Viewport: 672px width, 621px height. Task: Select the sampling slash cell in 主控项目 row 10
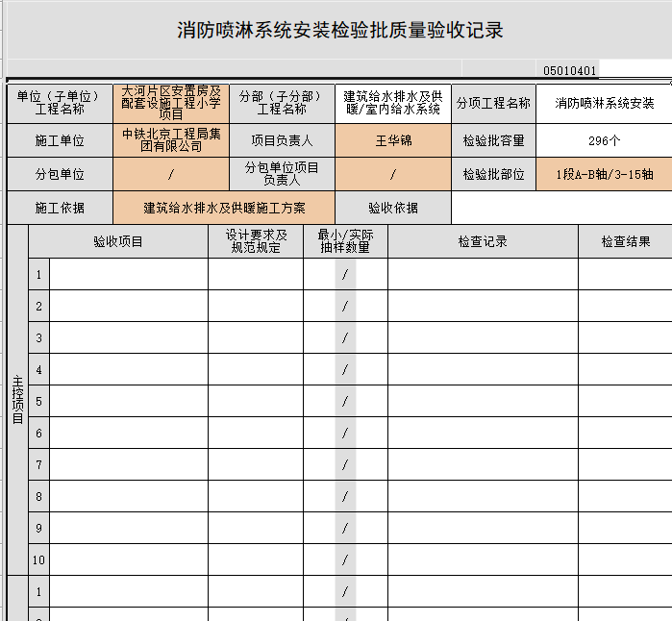tap(345, 559)
